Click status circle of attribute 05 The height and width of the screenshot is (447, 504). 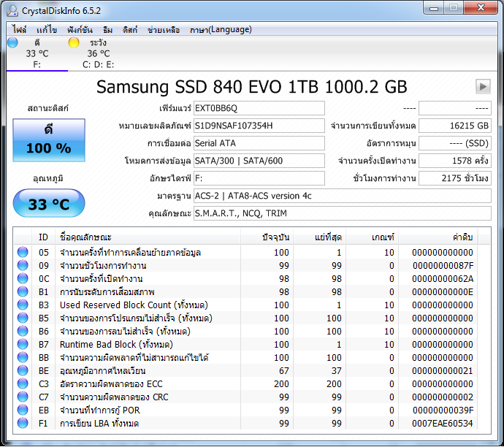tap(23, 252)
